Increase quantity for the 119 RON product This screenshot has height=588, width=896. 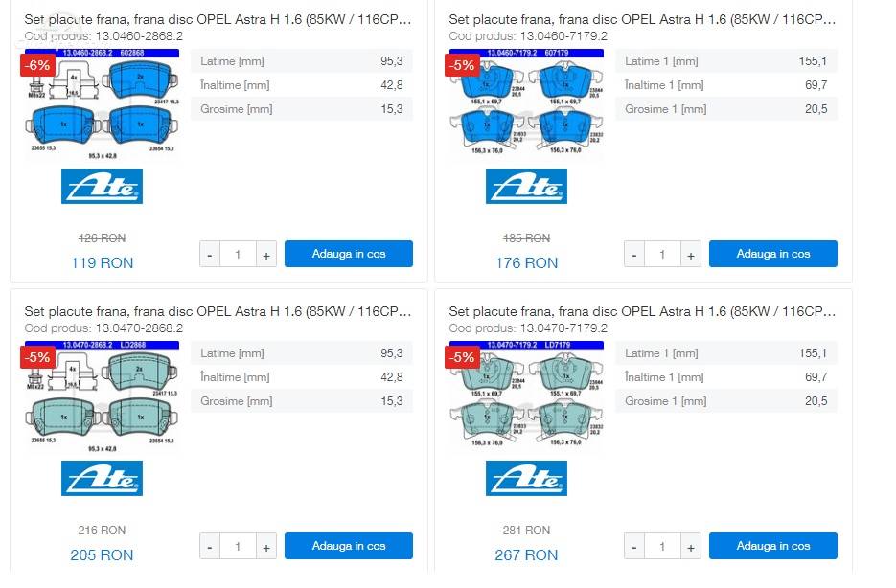point(266,255)
